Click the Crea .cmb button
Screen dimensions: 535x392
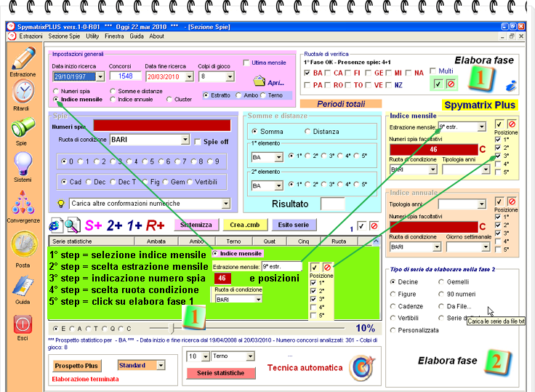tap(245, 225)
